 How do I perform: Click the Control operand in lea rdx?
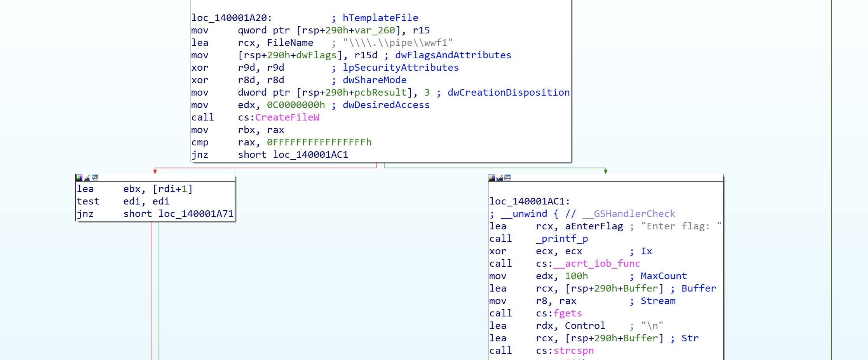click(585, 326)
